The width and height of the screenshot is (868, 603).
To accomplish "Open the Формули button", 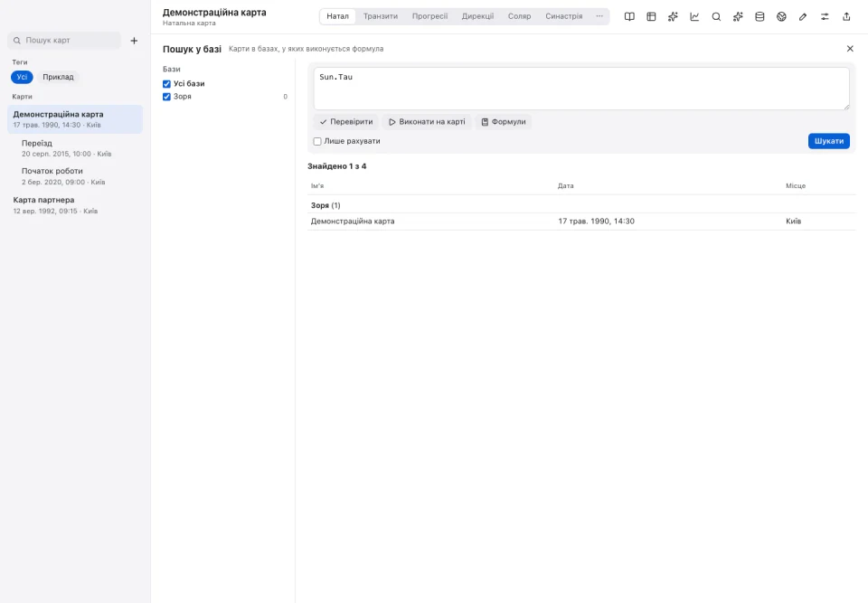I will (504, 122).
